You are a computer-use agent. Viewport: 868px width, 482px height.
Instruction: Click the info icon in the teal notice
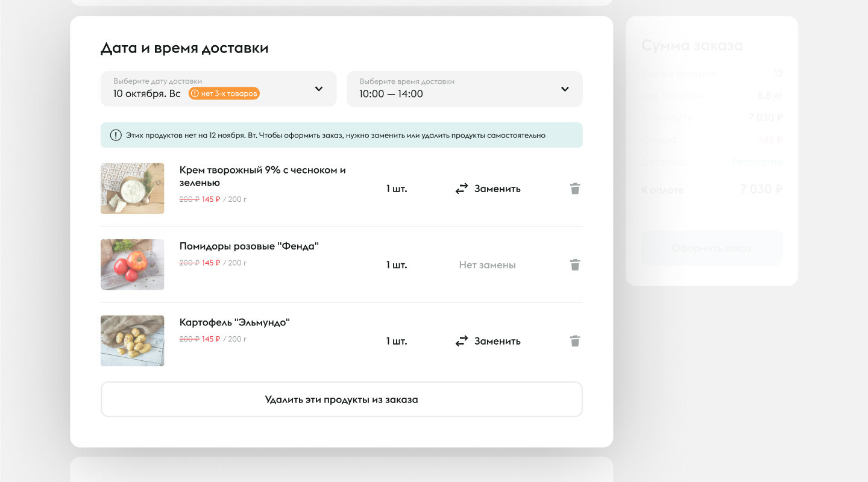pyautogui.click(x=116, y=135)
